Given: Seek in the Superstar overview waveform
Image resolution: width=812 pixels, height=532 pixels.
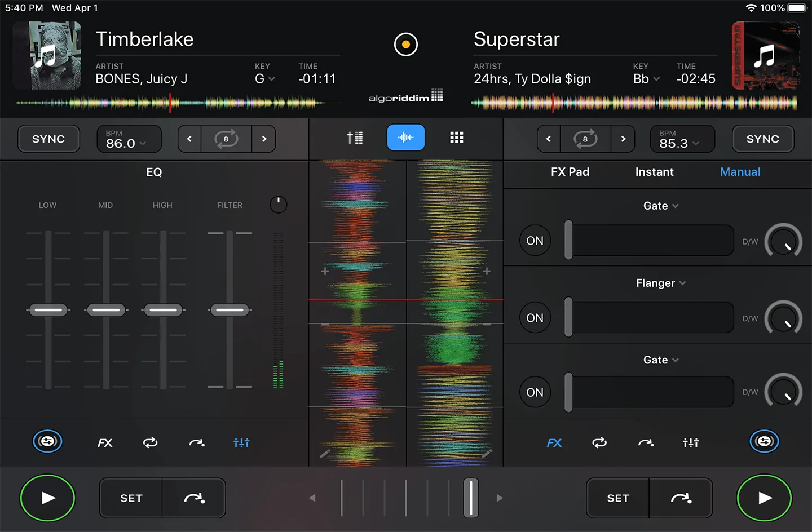Looking at the screenshot, I should pyautogui.click(x=634, y=103).
